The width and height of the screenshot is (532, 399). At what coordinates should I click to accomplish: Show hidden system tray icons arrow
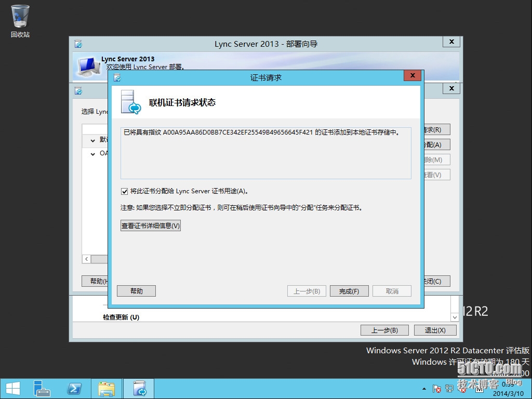coord(424,389)
